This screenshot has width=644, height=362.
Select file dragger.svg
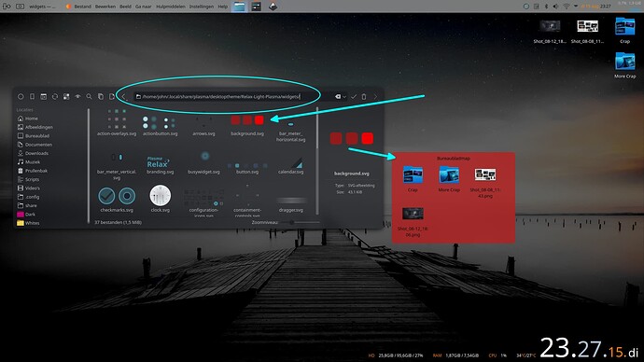pos(291,204)
